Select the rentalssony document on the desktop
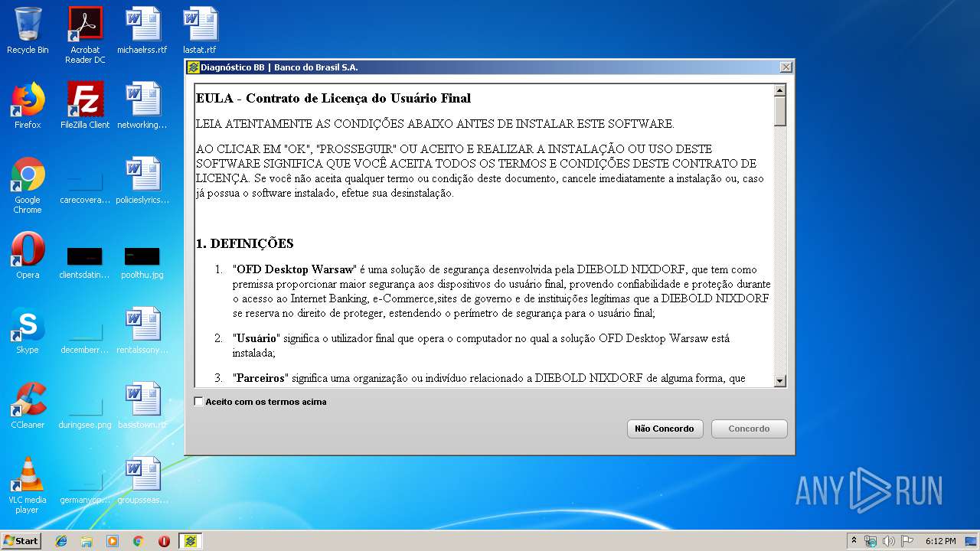The width and height of the screenshot is (980, 551). pos(142,331)
